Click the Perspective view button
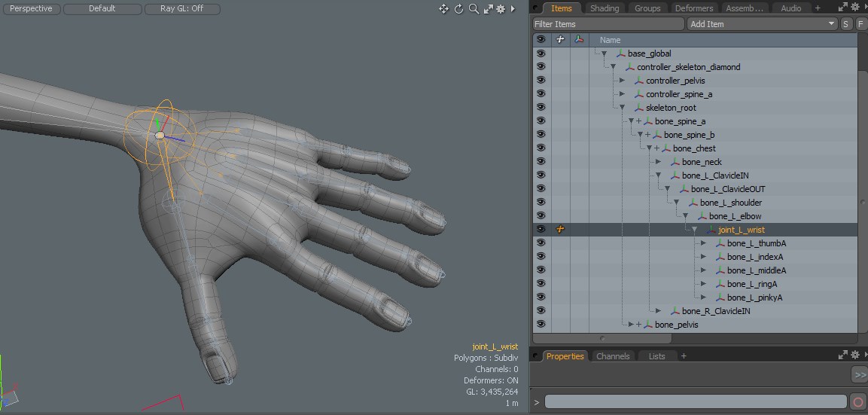This screenshot has width=868, height=415. [31, 9]
